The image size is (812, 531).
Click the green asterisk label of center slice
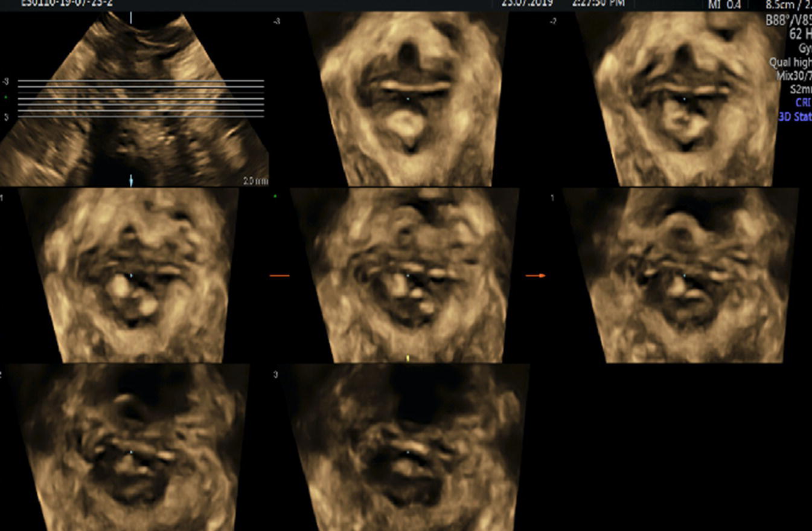click(x=275, y=196)
